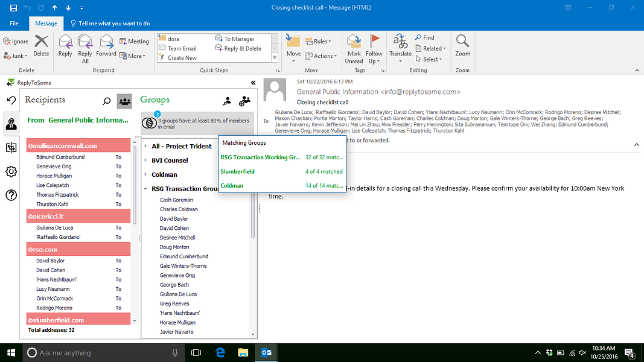Open the Junk dropdown
Image resolution: width=644 pixels, height=362 pixels.
click(16, 56)
